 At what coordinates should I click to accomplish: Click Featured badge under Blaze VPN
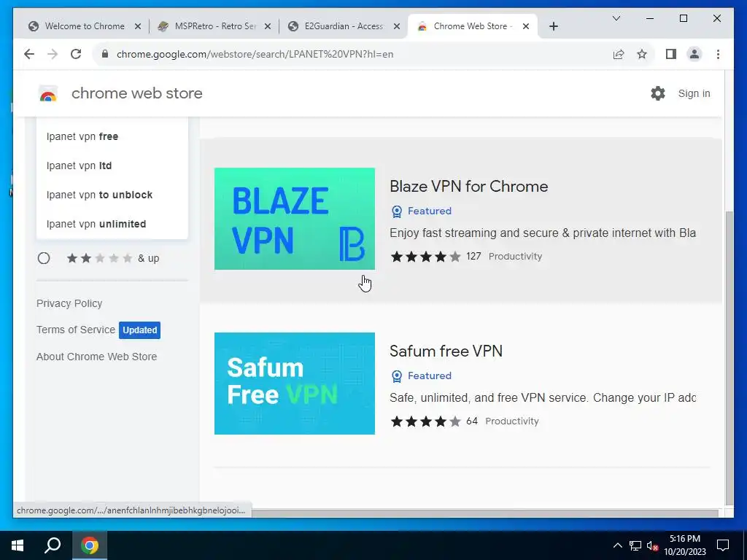point(421,211)
